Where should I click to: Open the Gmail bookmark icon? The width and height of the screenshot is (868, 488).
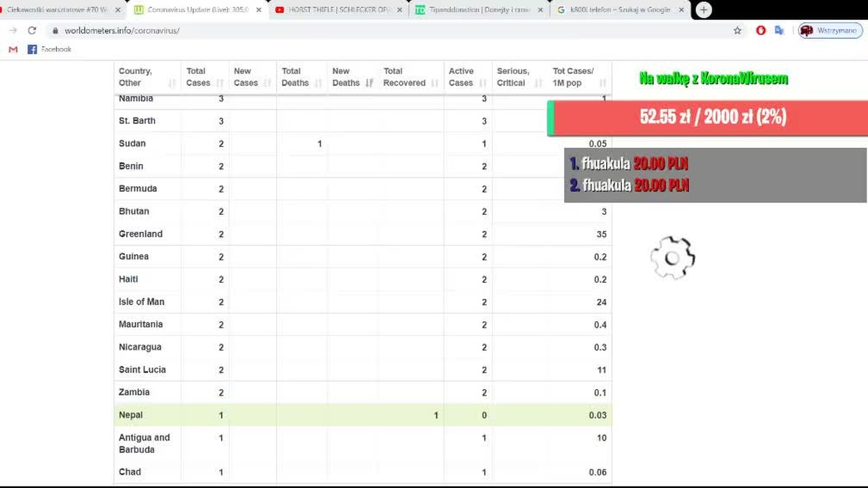13,49
